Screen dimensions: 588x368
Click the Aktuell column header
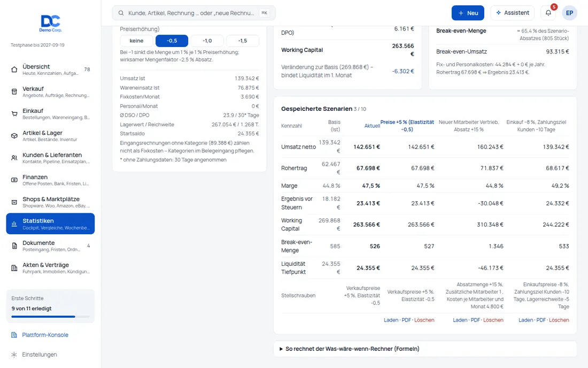[372, 126]
